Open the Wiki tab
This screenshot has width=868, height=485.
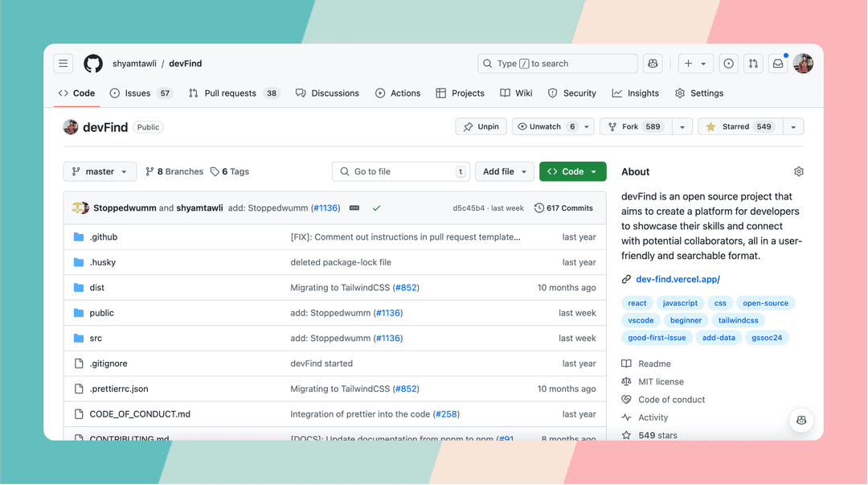point(517,93)
